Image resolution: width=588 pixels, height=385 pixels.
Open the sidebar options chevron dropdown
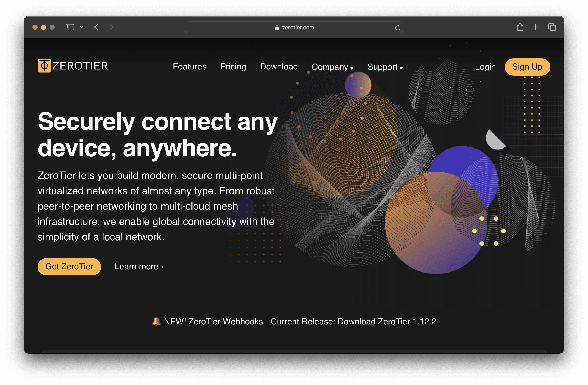pos(82,27)
